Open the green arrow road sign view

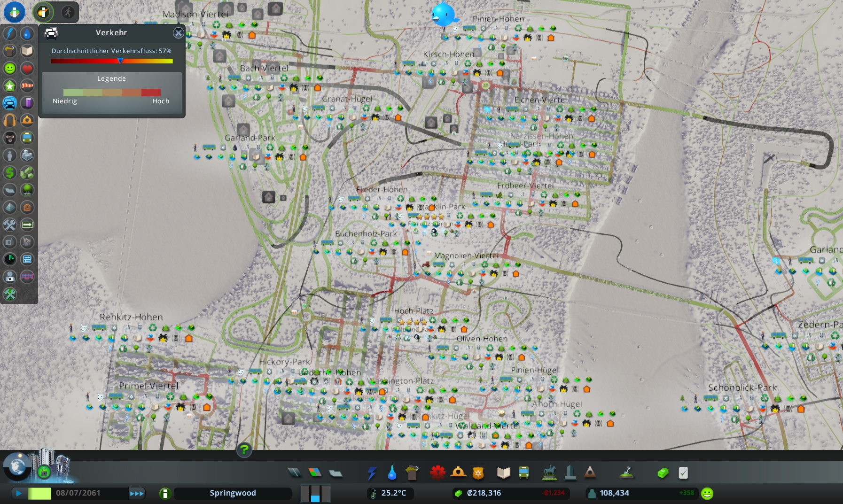pos(27,225)
